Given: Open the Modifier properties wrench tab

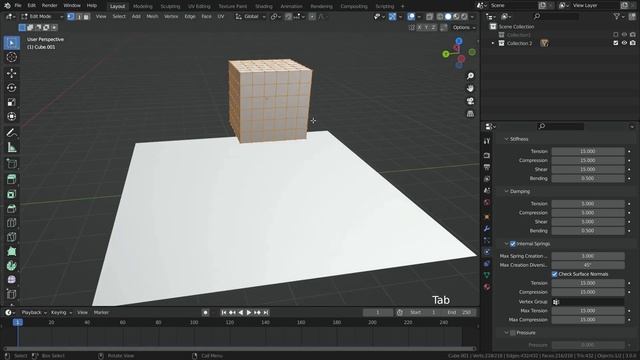Looking at the screenshot, I should coord(487,229).
